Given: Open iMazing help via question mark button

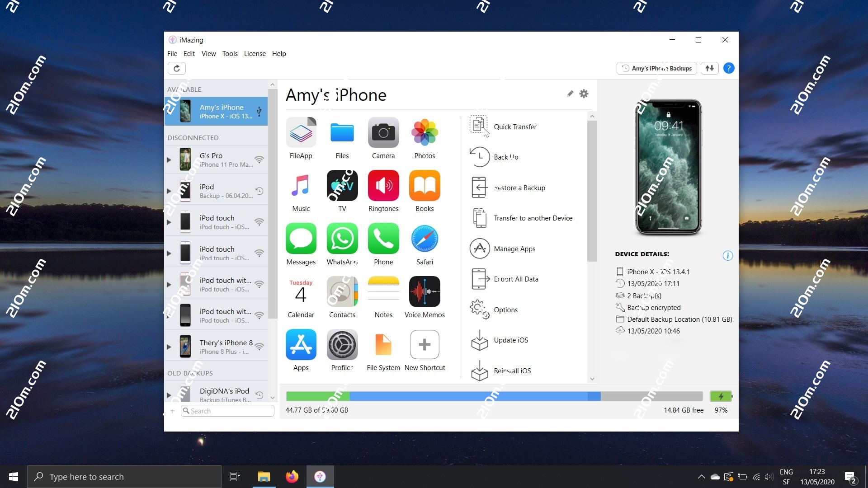Looking at the screenshot, I should [x=729, y=68].
